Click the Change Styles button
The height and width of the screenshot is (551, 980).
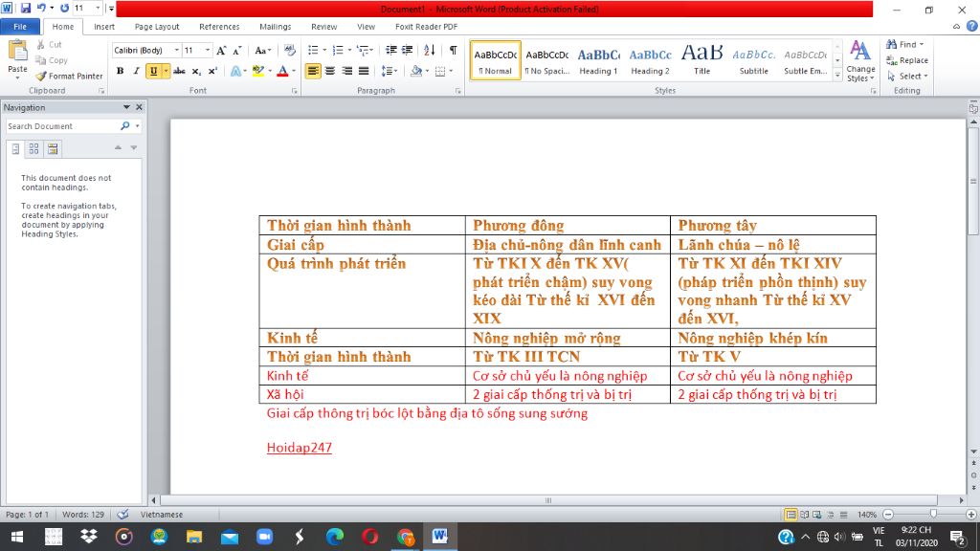(860, 60)
